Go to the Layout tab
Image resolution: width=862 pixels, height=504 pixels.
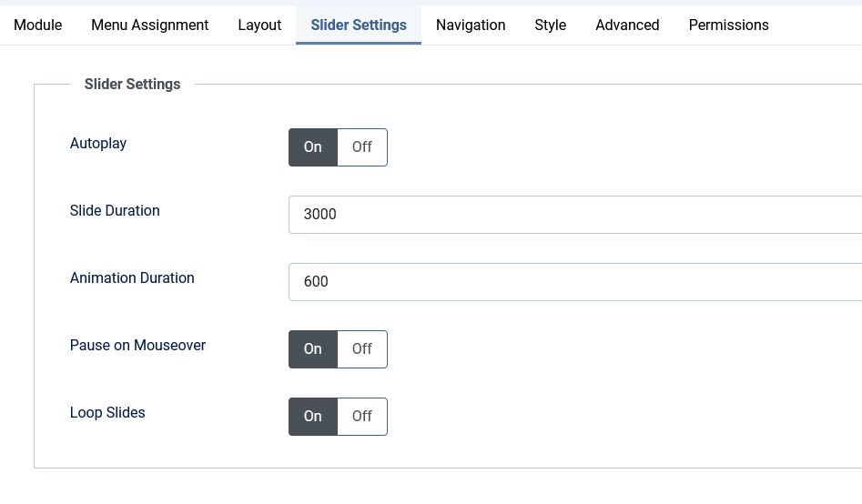click(259, 25)
